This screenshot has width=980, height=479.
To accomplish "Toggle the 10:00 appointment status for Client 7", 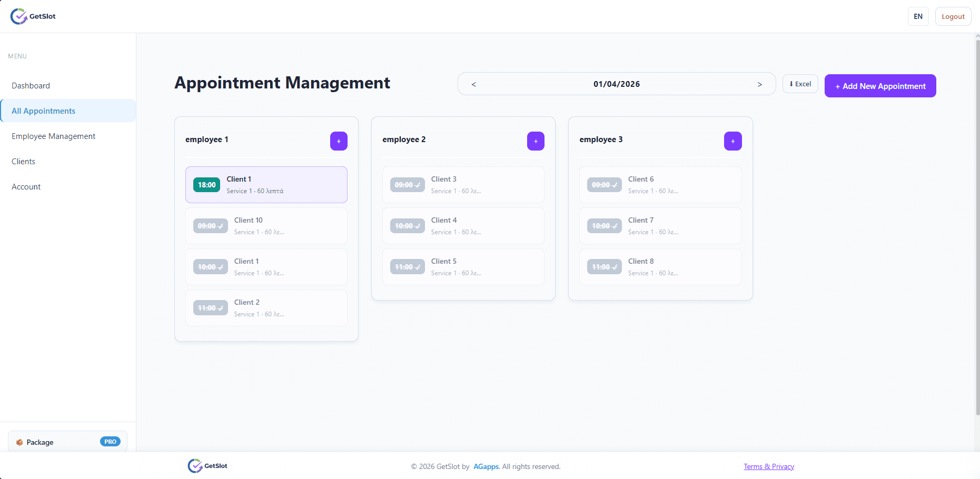I will [604, 225].
